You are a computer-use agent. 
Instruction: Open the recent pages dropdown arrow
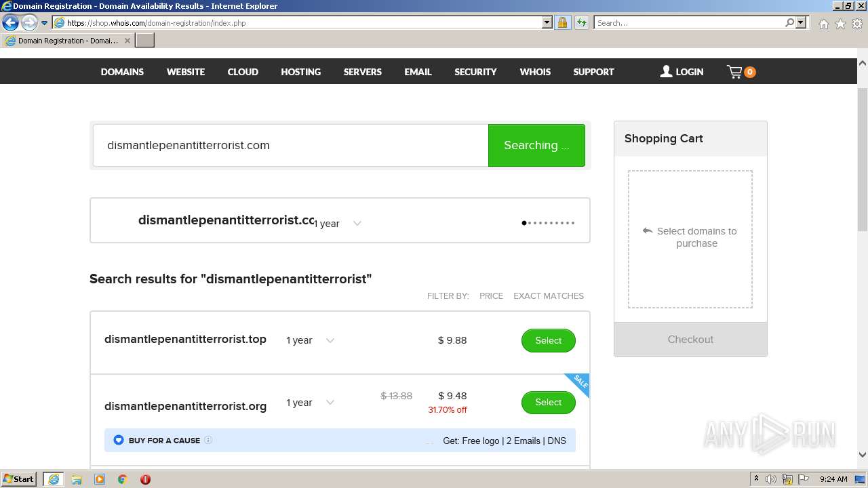click(45, 23)
